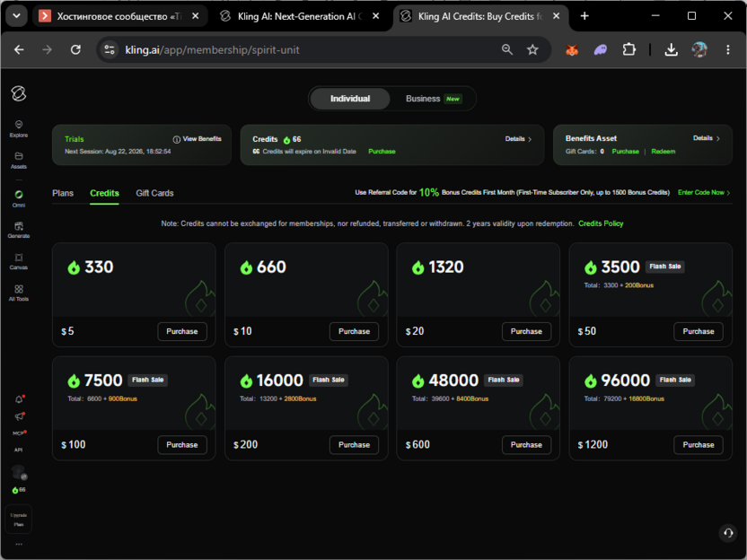
Task: Purchase the 660 credits for $10
Action: [354, 331]
